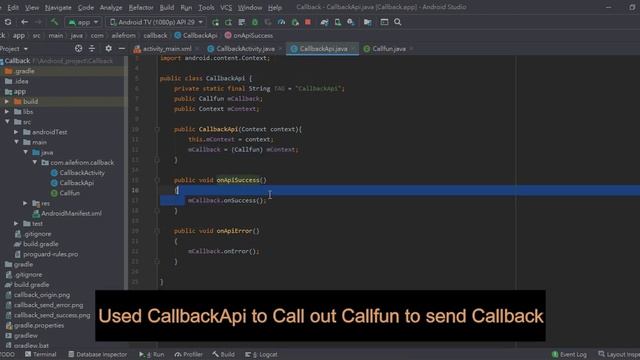
Task: Open the SDK Manager icon
Action: [x=351, y=22]
